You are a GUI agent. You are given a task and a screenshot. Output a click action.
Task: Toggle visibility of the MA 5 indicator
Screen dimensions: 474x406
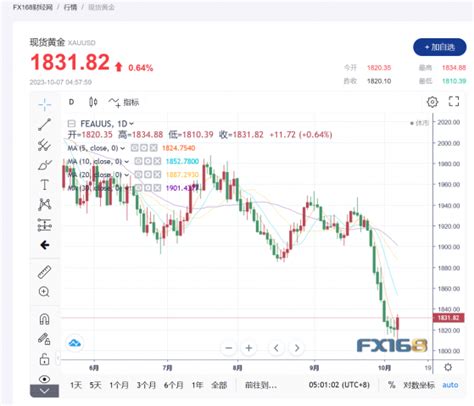pos(134,148)
